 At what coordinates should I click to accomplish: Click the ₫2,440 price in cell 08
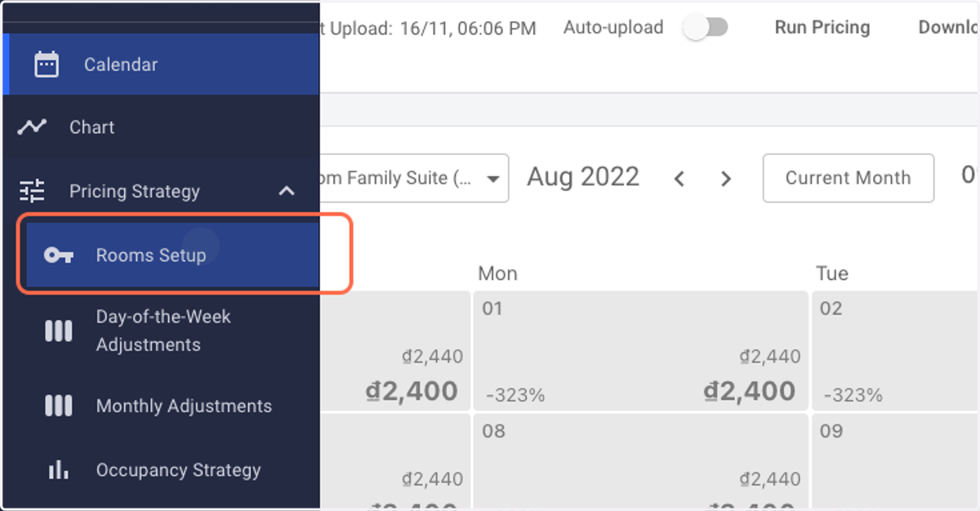coord(769,479)
